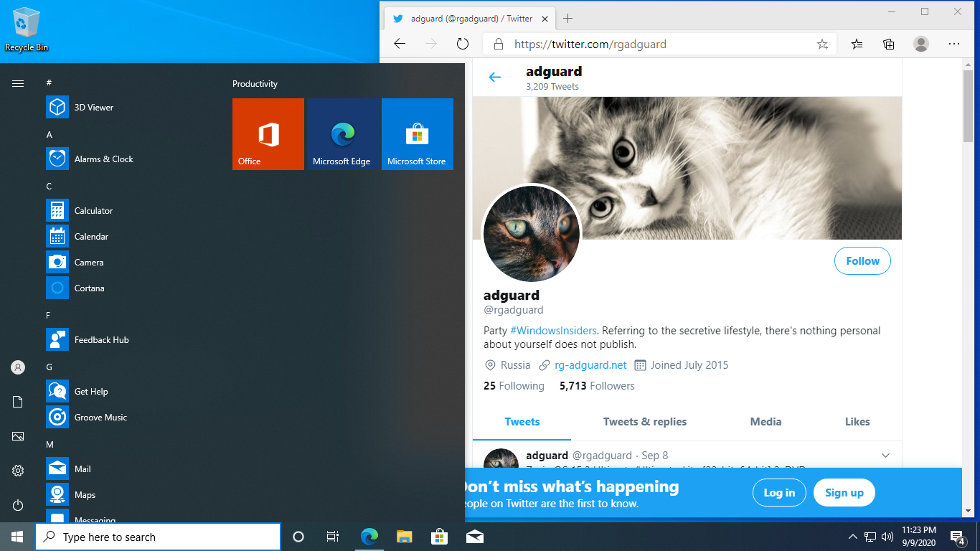The image size is (980, 551).
Task: Show hidden system tray icons
Action: (x=853, y=537)
